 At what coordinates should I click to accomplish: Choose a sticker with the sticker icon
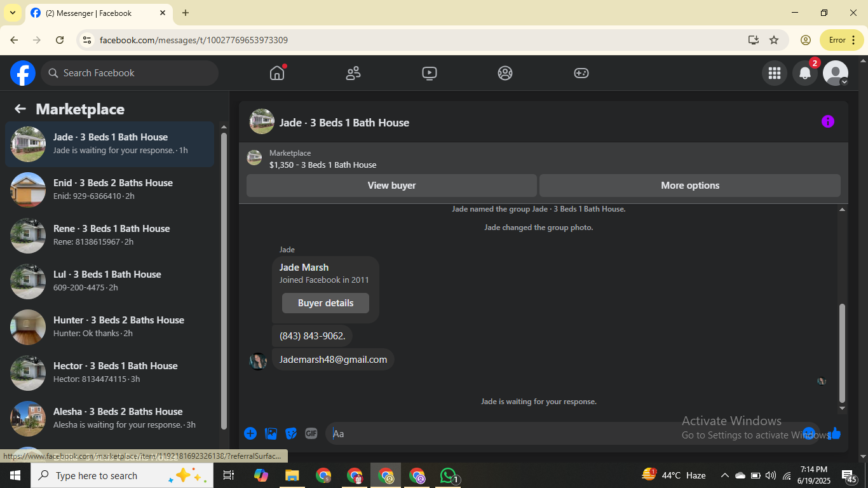point(291,433)
